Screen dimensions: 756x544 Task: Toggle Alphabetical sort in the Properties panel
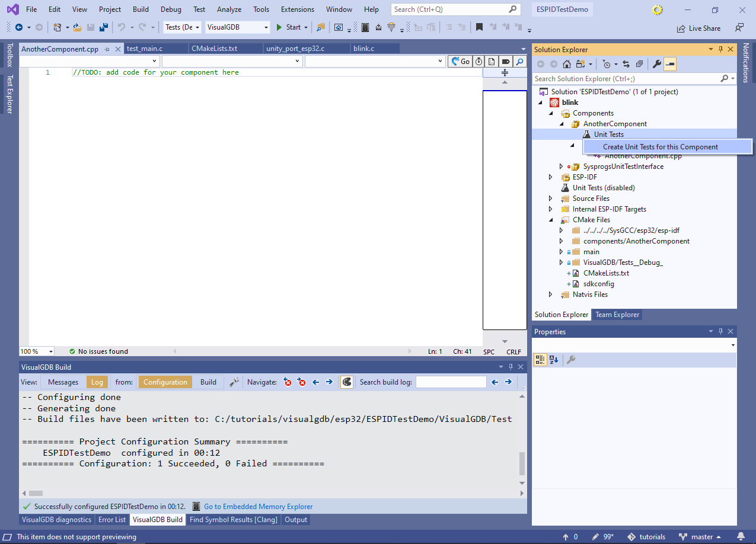click(x=554, y=360)
